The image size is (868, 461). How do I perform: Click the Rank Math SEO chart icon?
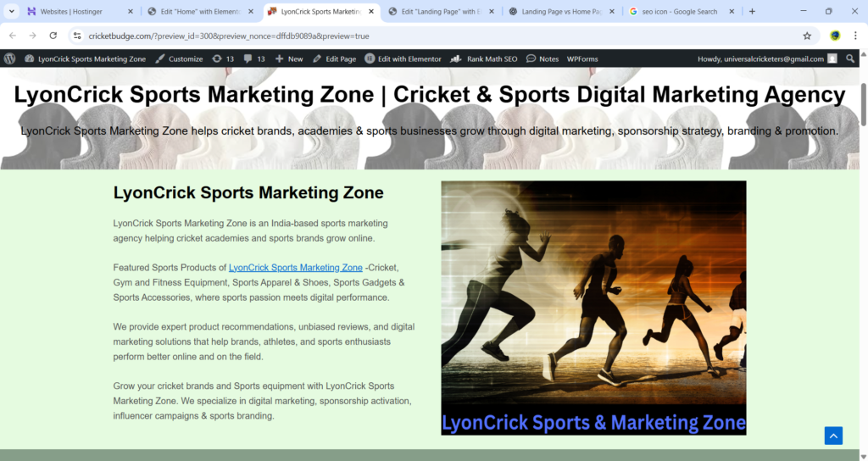point(455,58)
